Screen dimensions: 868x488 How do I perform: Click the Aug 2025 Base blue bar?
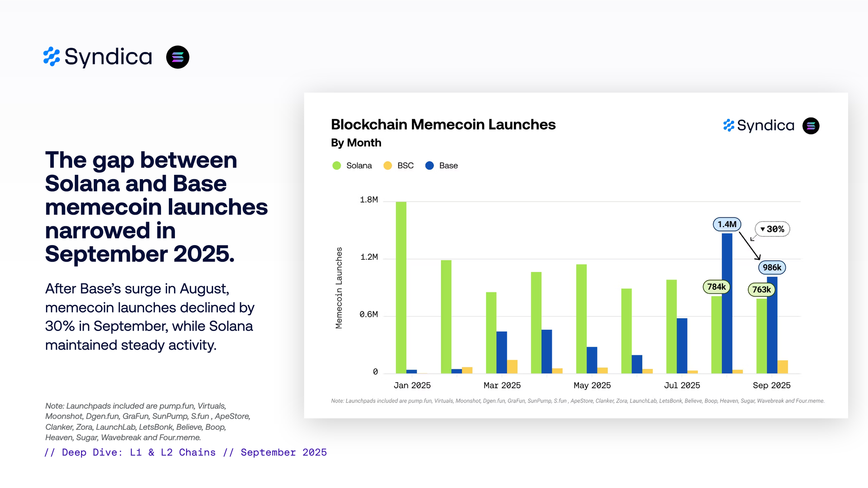[x=727, y=304]
